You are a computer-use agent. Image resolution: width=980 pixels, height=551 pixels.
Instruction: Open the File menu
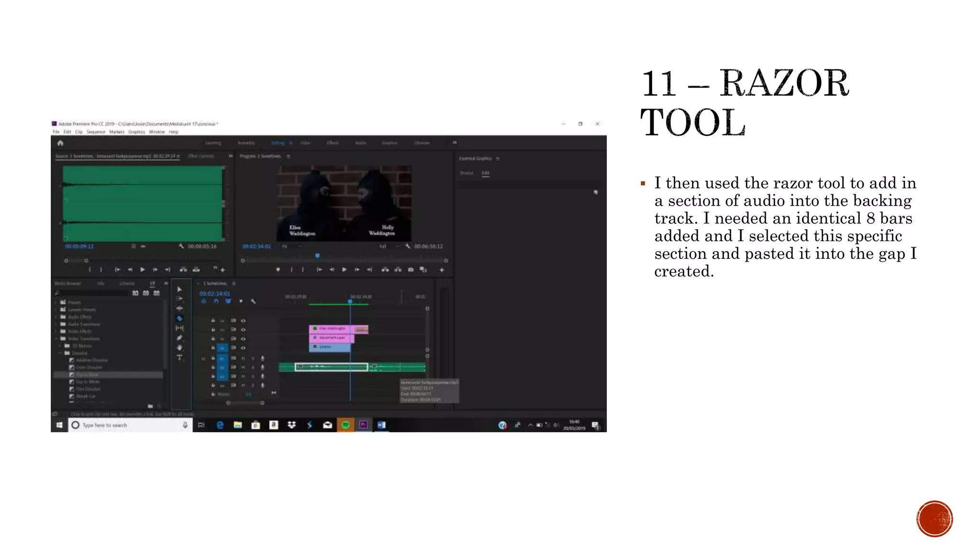point(56,132)
